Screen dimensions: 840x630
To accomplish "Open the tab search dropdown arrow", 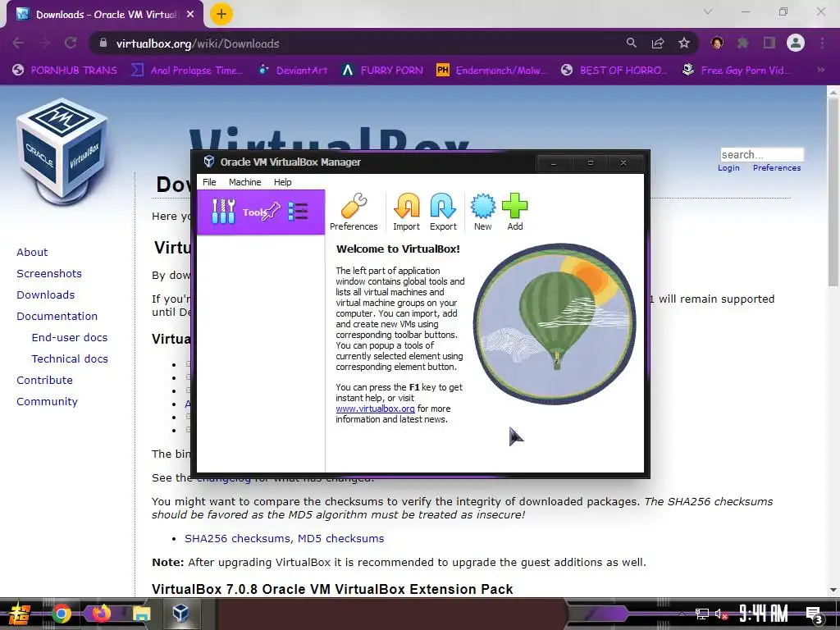I will (708, 11).
